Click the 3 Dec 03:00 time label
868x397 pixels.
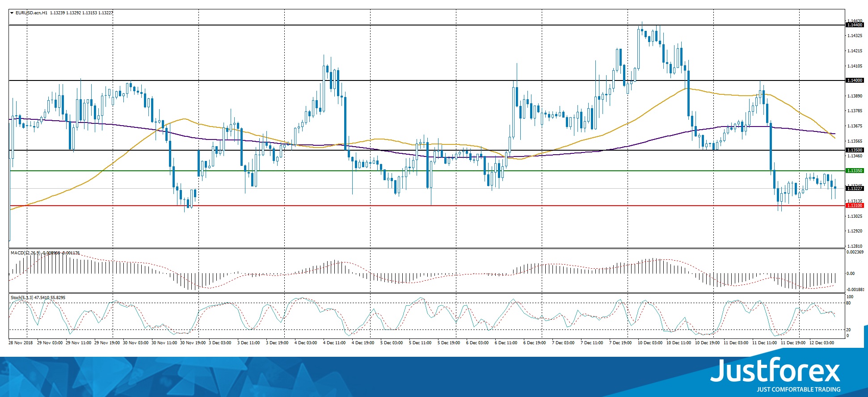click(220, 343)
